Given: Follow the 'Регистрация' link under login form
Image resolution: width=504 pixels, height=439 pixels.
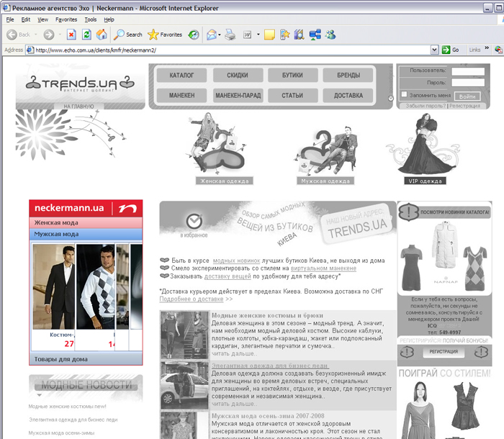Looking at the screenshot, I should pyautogui.click(x=466, y=106).
